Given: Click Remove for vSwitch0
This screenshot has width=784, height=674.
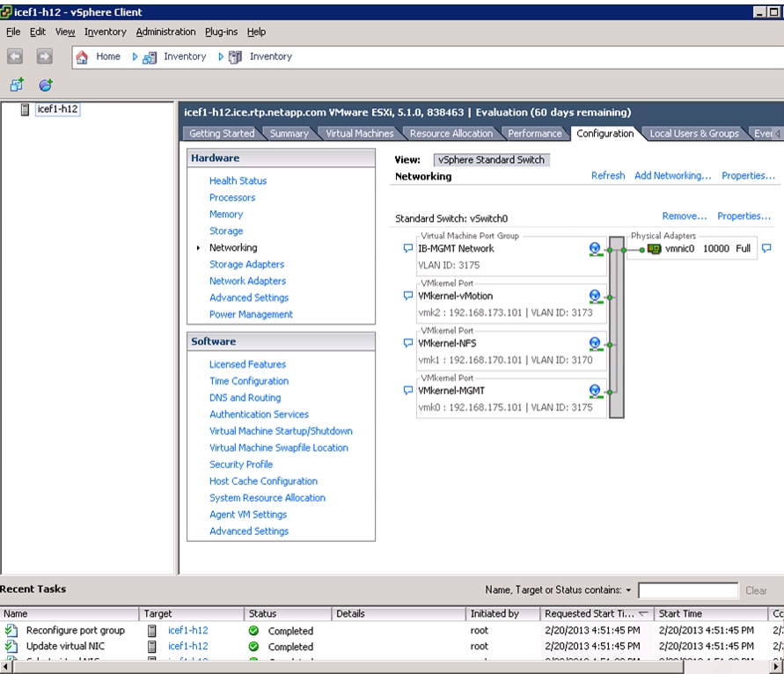Looking at the screenshot, I should click(x=685, y=216).
